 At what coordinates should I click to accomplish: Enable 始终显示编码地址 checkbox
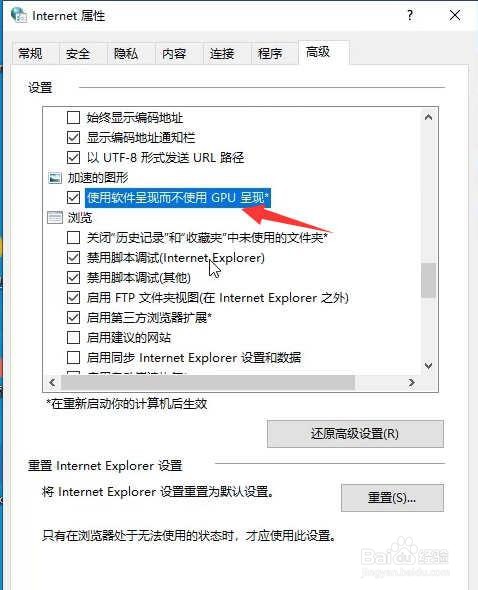tap(73, 117)
